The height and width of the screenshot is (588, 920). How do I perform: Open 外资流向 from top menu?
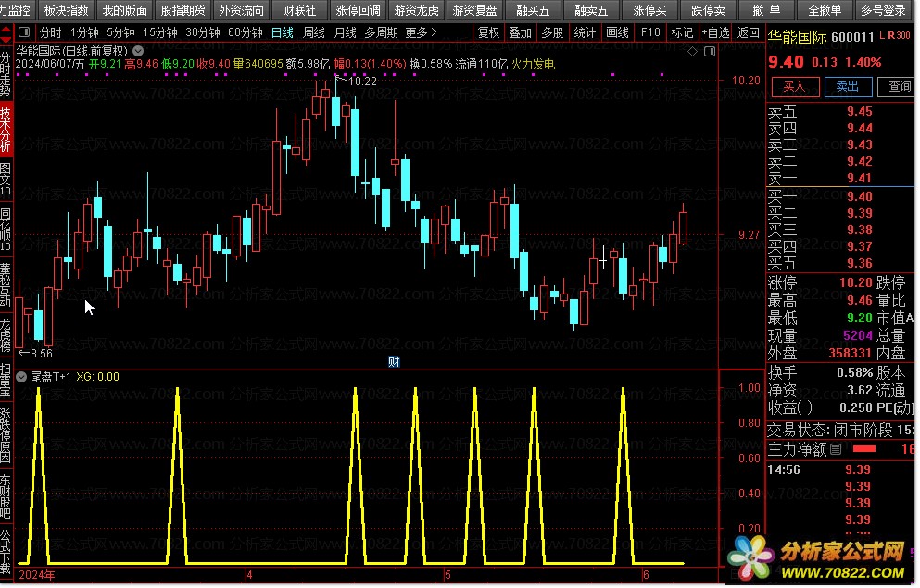click(241, 10)
